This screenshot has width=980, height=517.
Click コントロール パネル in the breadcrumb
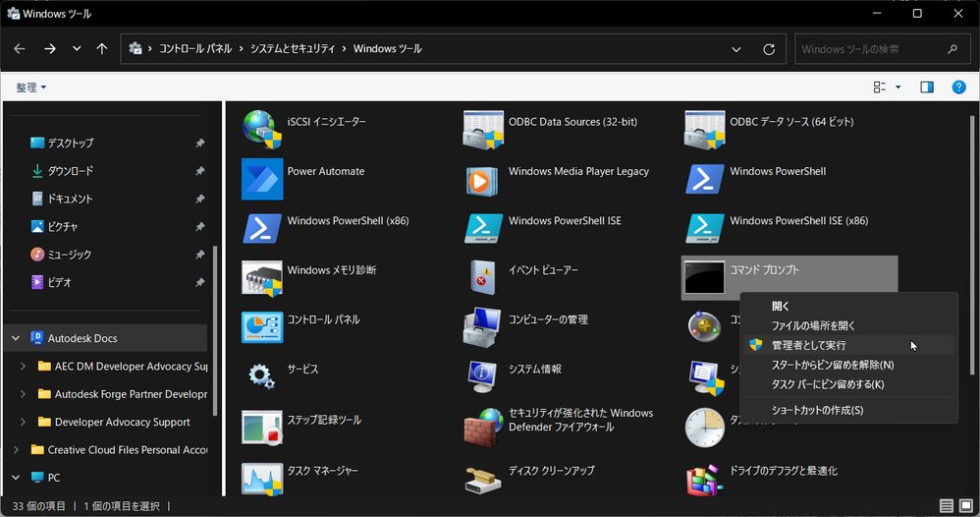tap(195, 49)
